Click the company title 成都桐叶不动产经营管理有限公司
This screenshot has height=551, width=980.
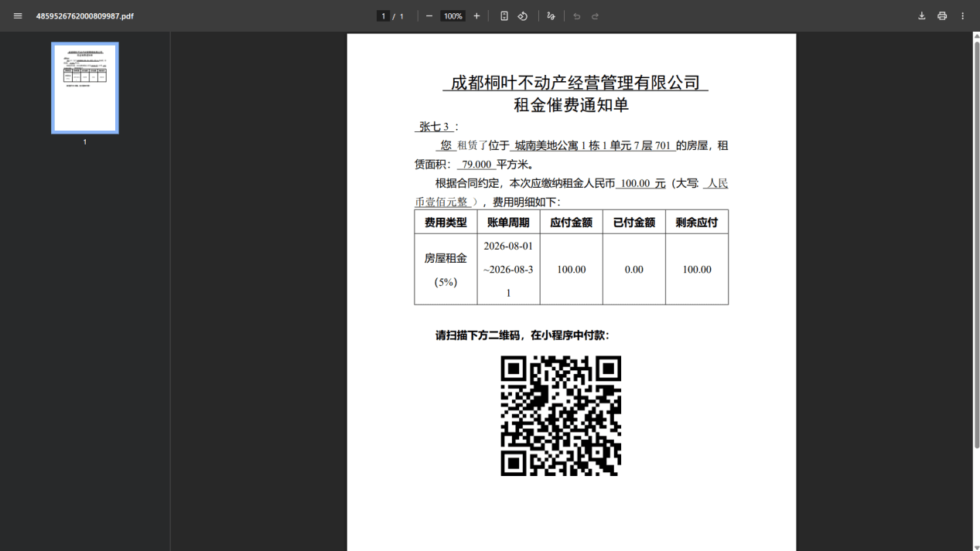tap(575, 83)
